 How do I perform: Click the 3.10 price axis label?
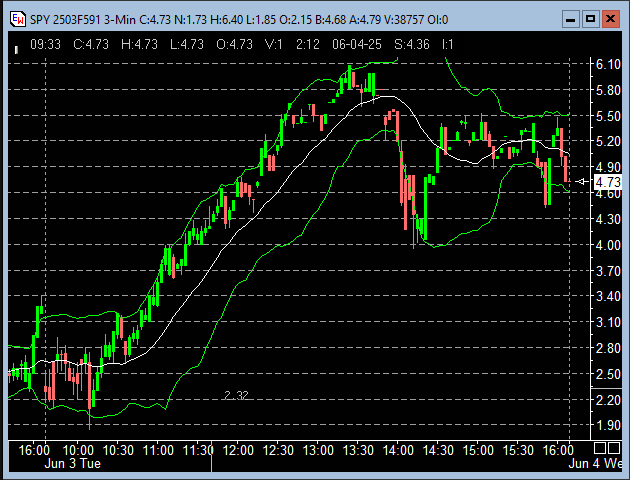pos(608,322)
